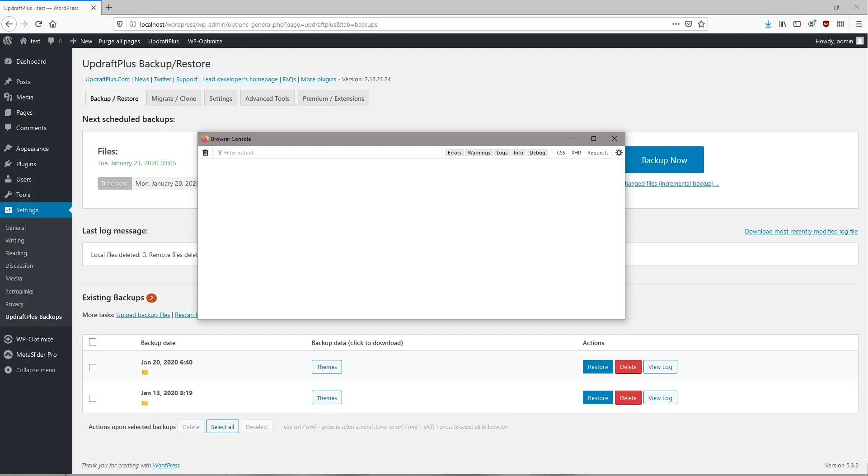The height and width of the screenshot is (476, 868).
Task: Click the uBlock shield extension icon
Action: point(826,24)
